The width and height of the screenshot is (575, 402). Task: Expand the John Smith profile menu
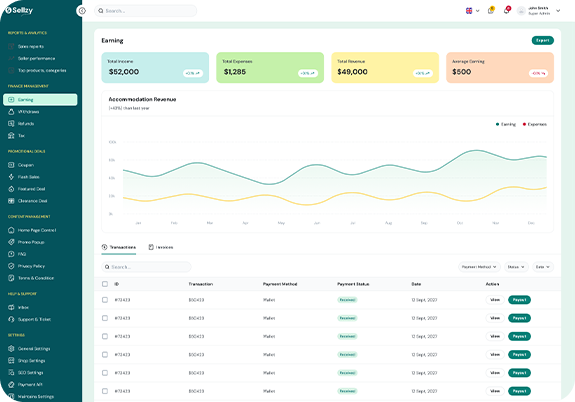click(x=558, y=11)
